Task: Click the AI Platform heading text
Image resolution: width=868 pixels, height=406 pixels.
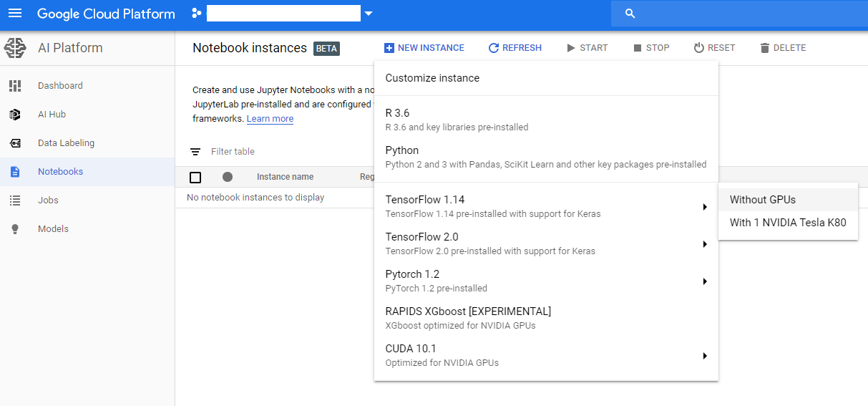Action: [70, 48]
